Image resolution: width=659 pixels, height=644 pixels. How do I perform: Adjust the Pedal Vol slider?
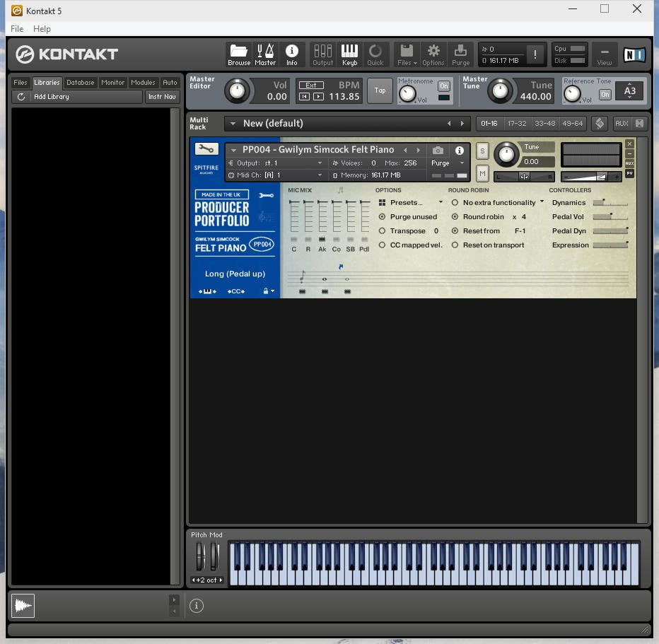click(610, 217)
